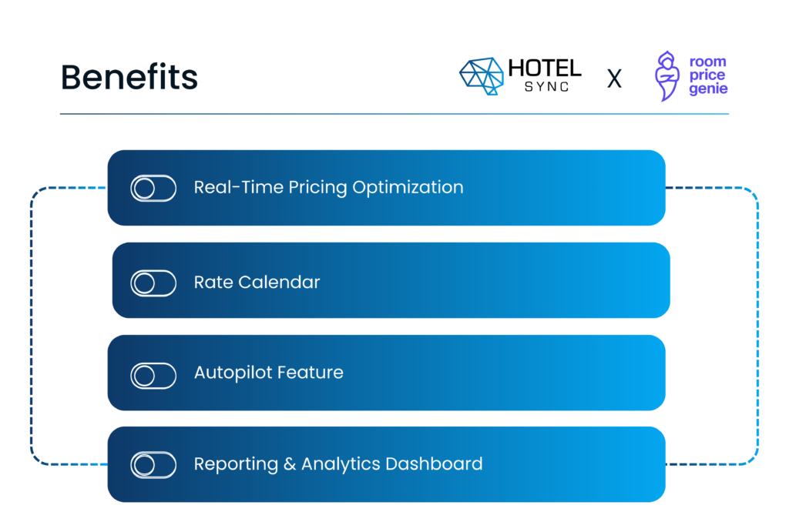The height and width of the screenshot is (532, 789).
Task: Switch on the Autopilot Feature toggle
Action: click(x=153, y=376)
